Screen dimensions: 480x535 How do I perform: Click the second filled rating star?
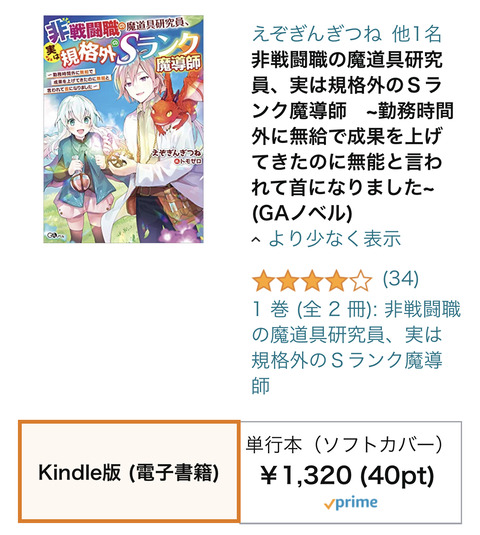coord(288,280)
